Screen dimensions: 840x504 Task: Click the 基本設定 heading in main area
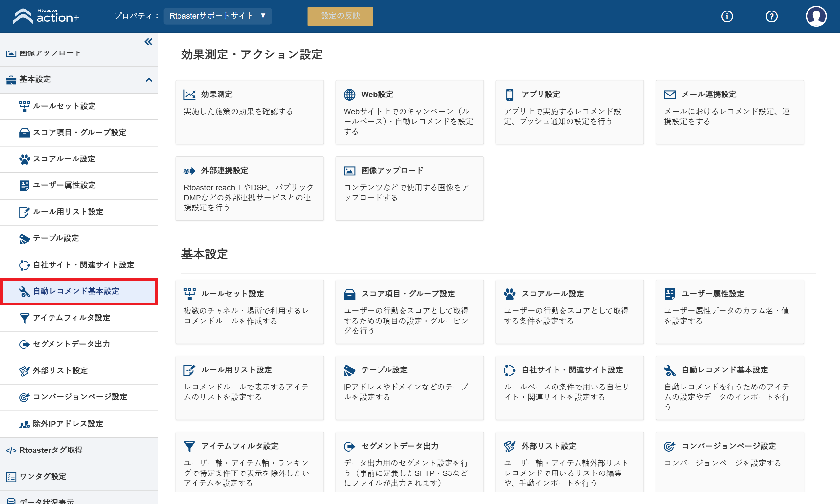(x=204, y=254)
